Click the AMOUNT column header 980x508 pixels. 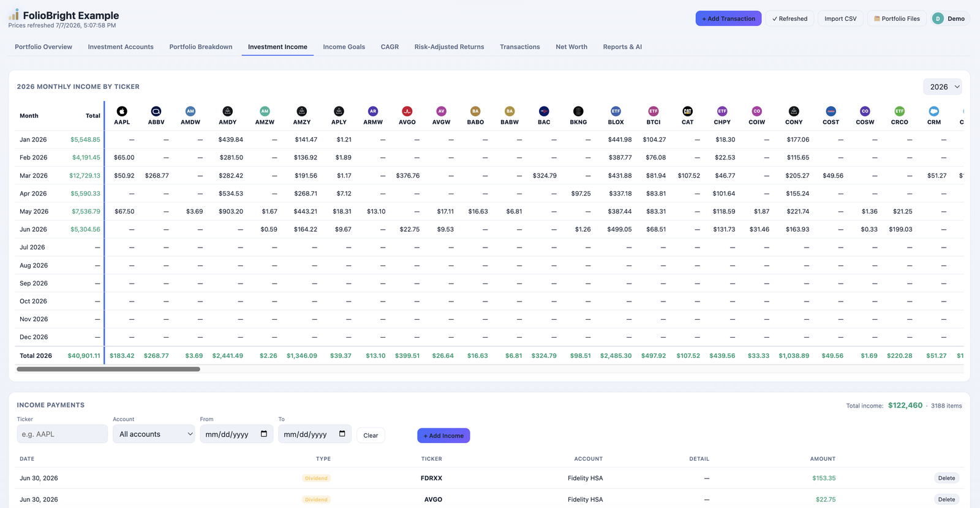pyautogui.click(x=823, y=459)
